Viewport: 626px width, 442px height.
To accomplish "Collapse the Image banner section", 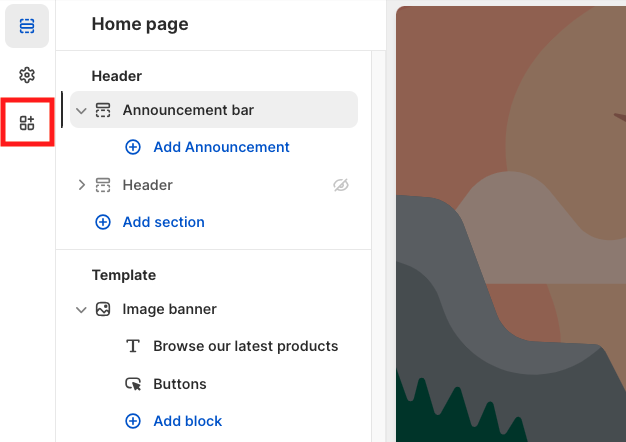I will (82, 309).
